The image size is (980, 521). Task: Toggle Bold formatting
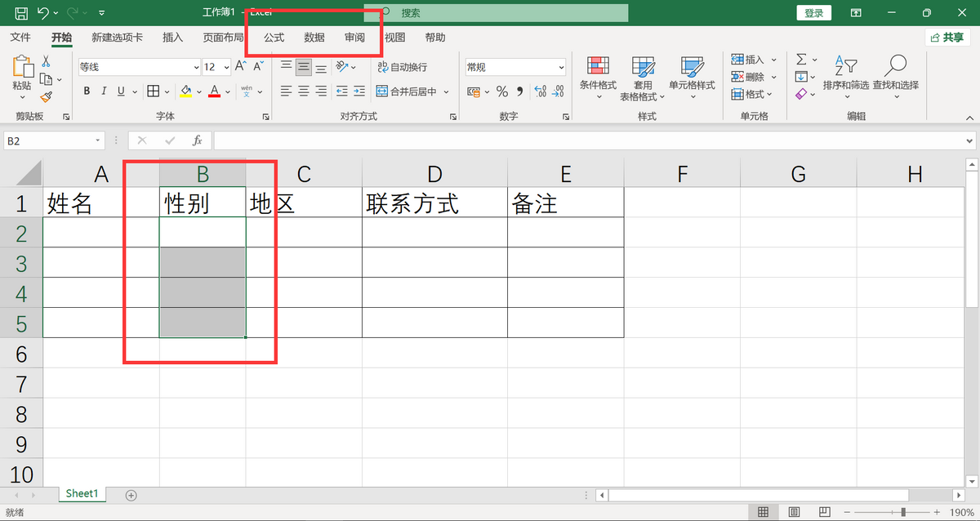[x=87, y=91]
